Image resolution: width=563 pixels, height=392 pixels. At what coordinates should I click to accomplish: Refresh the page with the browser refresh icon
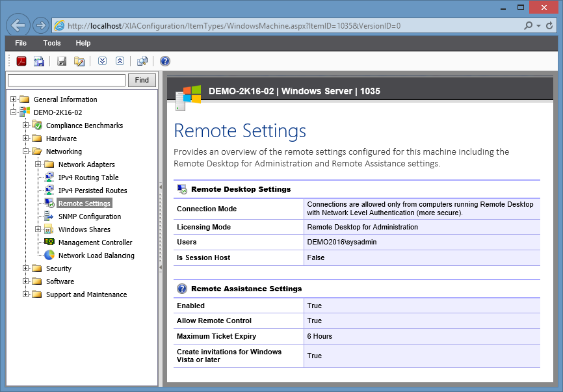coord(548,24)
